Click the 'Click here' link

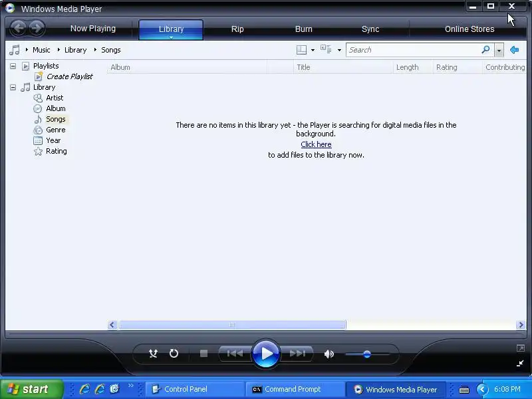point(316,144)
